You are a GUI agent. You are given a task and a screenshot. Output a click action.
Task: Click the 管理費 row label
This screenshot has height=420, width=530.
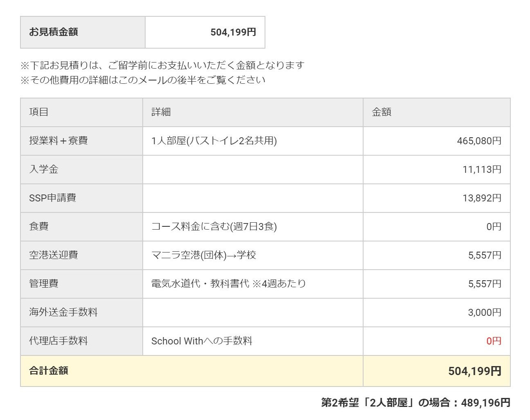pos(41,284)
